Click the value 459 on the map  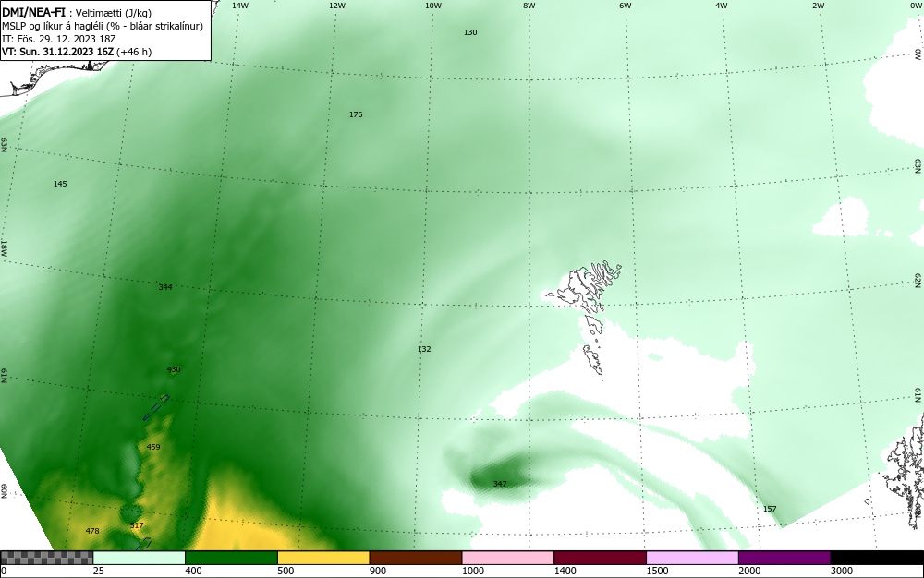click(x=153, y=447)
